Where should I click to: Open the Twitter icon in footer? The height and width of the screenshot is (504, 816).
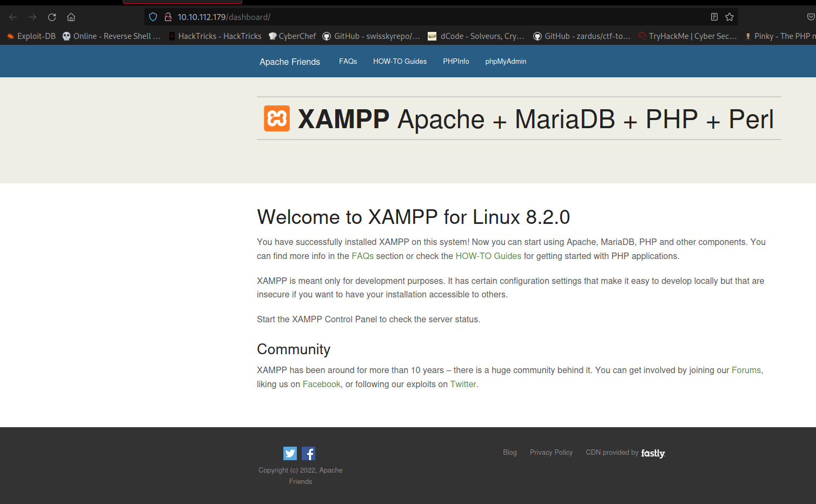290,453
